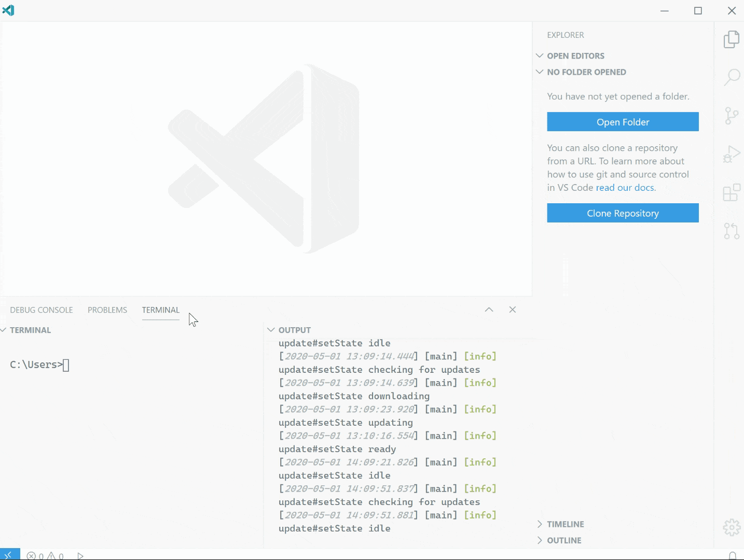The image size is (744, 560).
Task: Close the bottom panel
Action: pos(513,310)
